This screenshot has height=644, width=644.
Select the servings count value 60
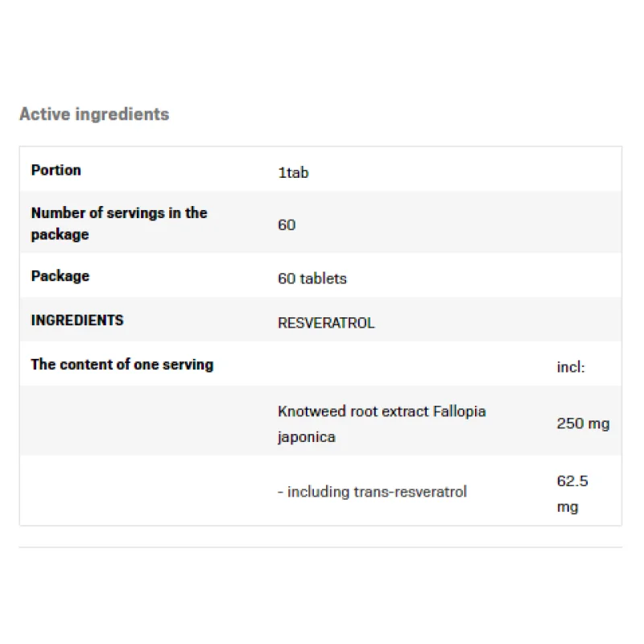point(287,225)
